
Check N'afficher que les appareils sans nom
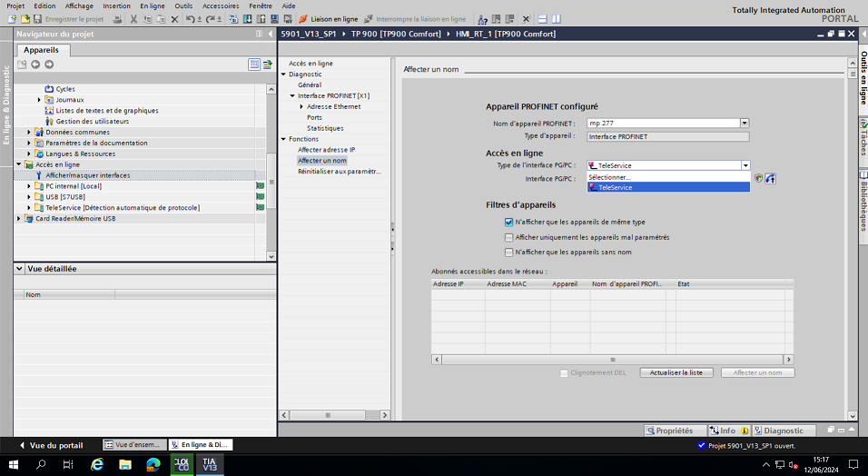(x=509, y=253)
